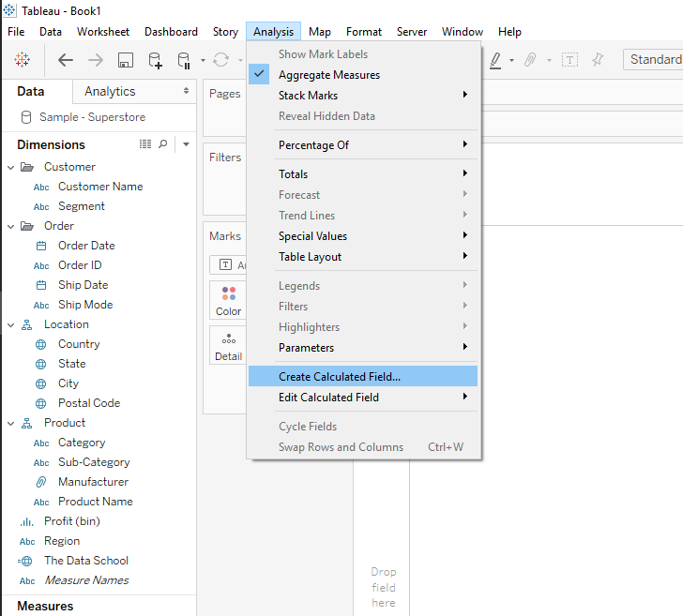Collapse the Location hierarchy
Screen dimensions: 683x616
click(x=10, y=324)
